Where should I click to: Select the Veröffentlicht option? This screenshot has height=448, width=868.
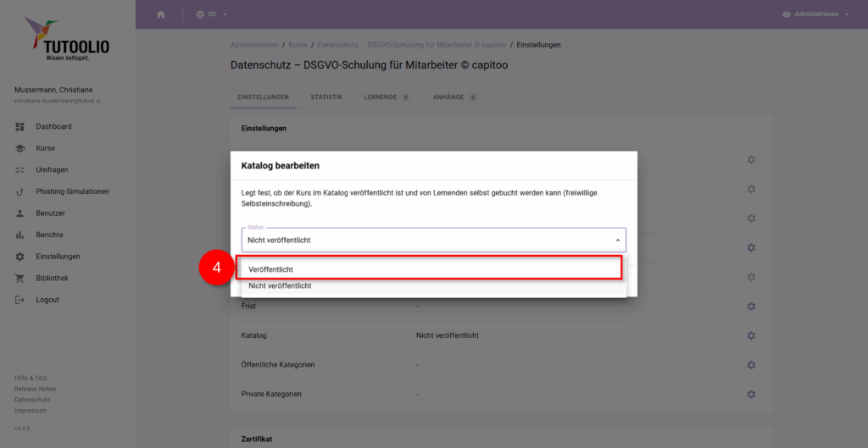click(433, 269)
